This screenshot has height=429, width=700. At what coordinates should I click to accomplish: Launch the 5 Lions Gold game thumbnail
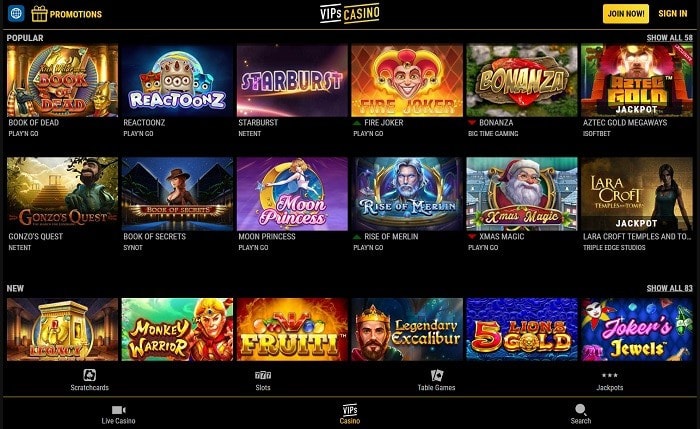(522, 329)
